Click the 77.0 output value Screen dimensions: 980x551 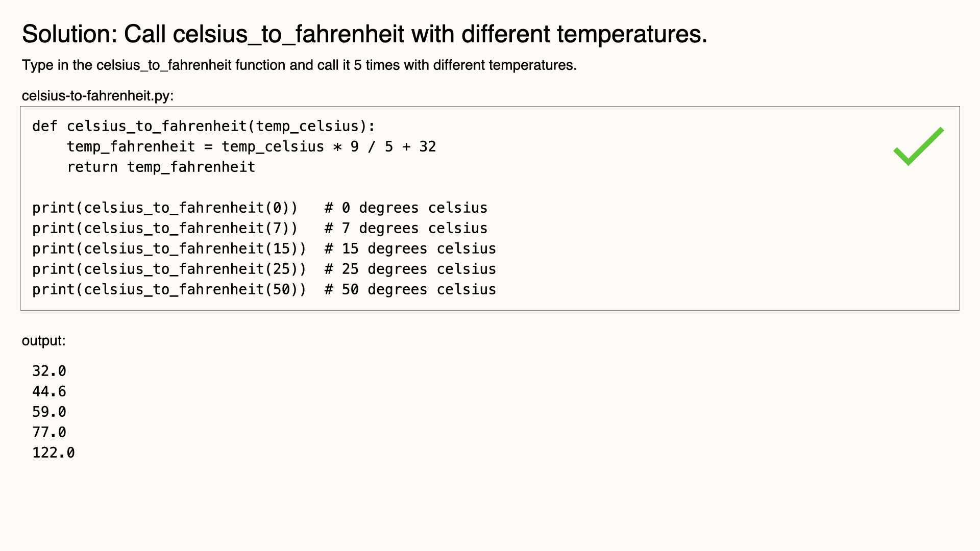50,433
